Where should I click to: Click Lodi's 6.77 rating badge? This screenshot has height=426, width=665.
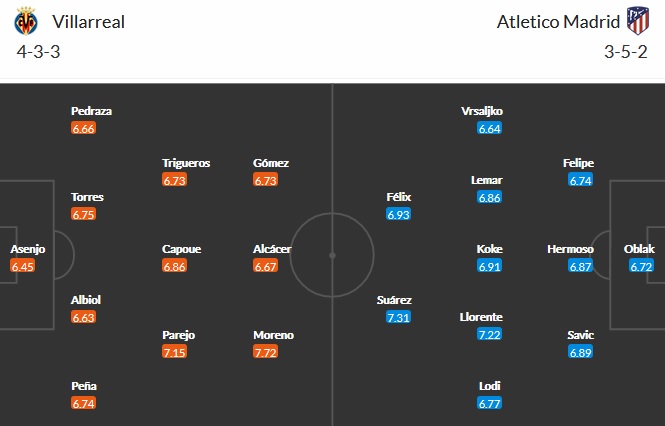coord(490,403)
